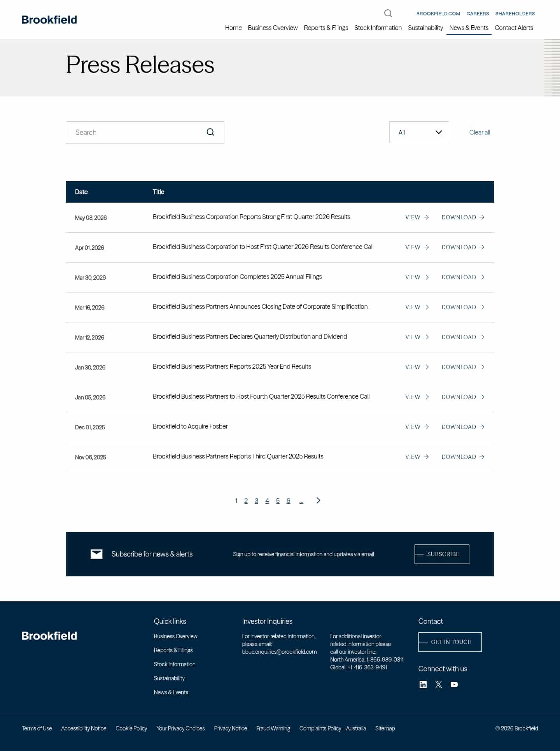Open the Privacy Notice footer link
The width and height of the screenshot is (560, 751).
[231, 728]
